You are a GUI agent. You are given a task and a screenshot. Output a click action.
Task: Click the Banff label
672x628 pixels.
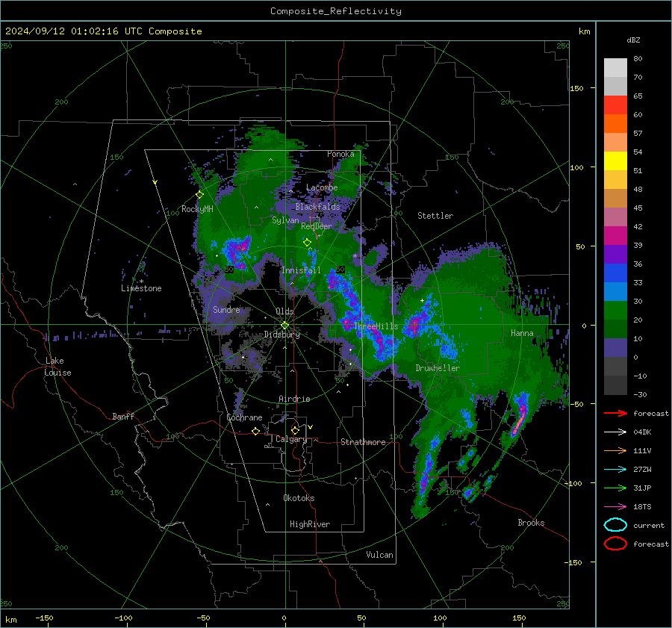pyautogui.click(x=123, y=417)
